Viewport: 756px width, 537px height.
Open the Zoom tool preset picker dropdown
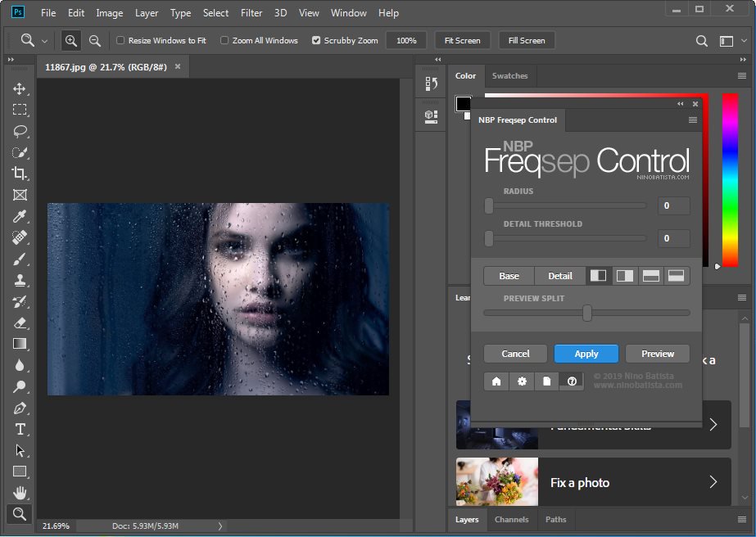pyautogui.click(x=44, y=42)
